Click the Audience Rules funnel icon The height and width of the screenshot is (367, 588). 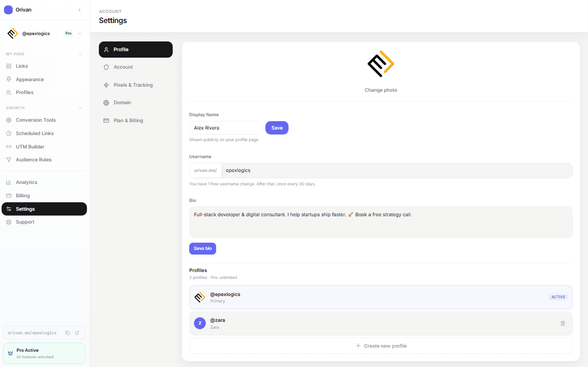point(9,160)
